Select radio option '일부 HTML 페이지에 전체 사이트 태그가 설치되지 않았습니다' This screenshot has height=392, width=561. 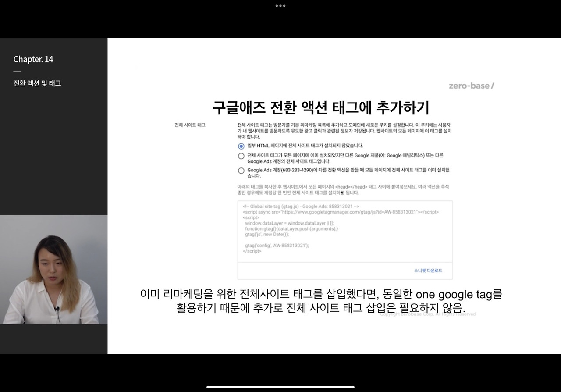(x=241, y=146)
